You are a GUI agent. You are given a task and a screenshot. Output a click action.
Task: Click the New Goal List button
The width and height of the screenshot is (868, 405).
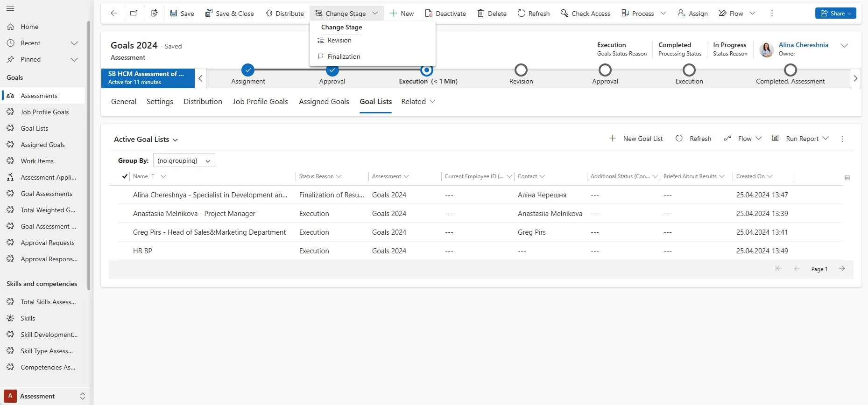point(636,139)
